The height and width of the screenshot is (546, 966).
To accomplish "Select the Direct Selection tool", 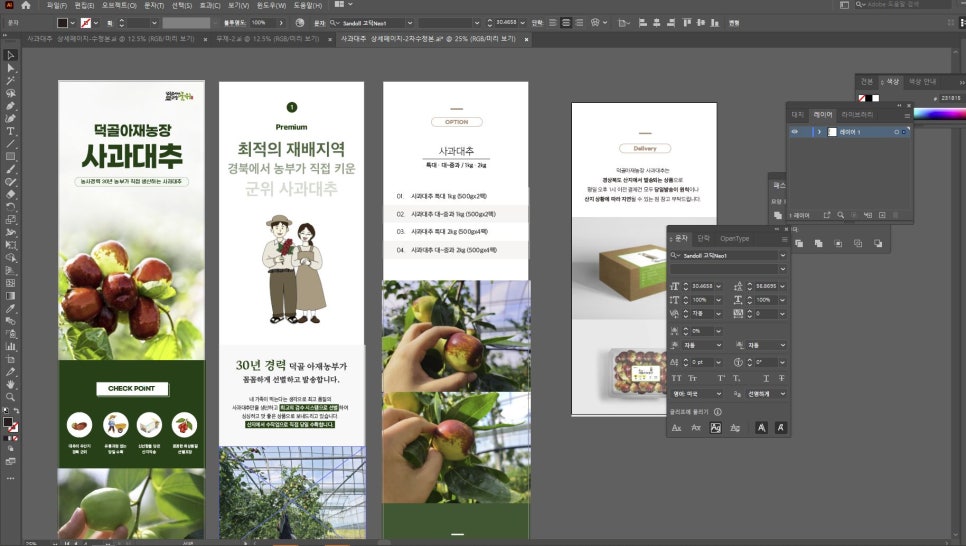I will pos(10,68).
